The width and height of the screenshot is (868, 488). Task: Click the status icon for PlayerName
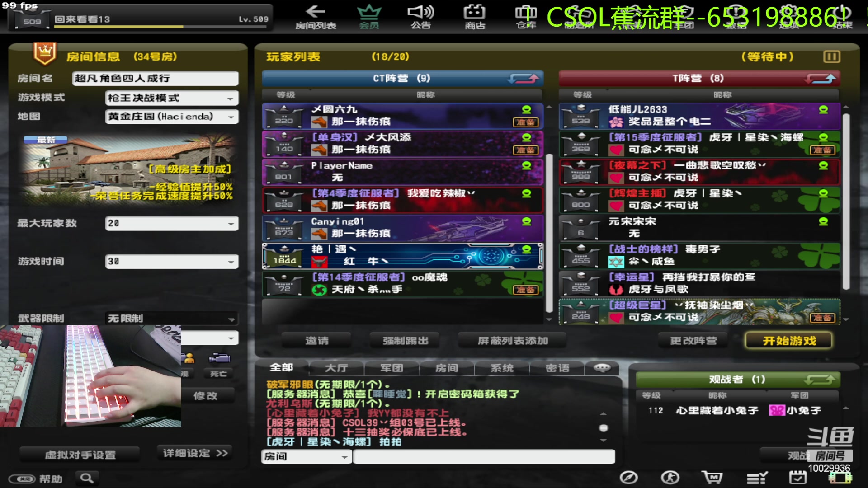pos(527,165)
